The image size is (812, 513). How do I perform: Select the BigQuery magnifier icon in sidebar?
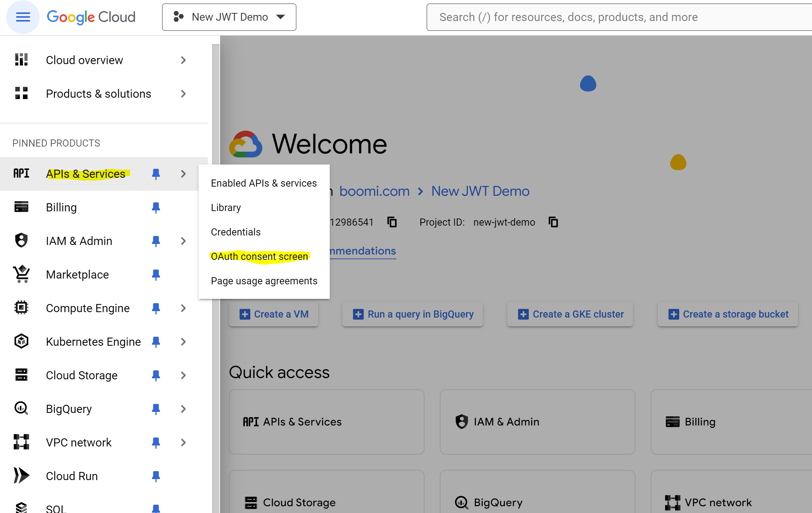(21, 408)
